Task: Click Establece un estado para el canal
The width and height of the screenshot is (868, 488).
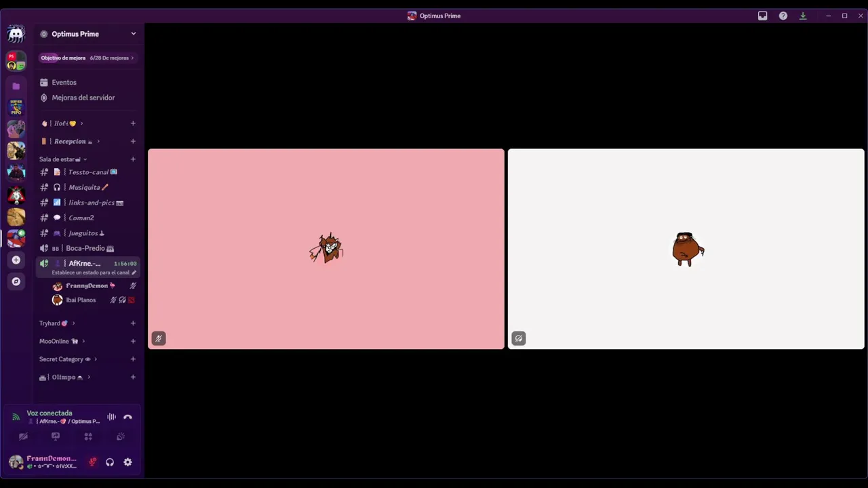Action: pos(90,272)
